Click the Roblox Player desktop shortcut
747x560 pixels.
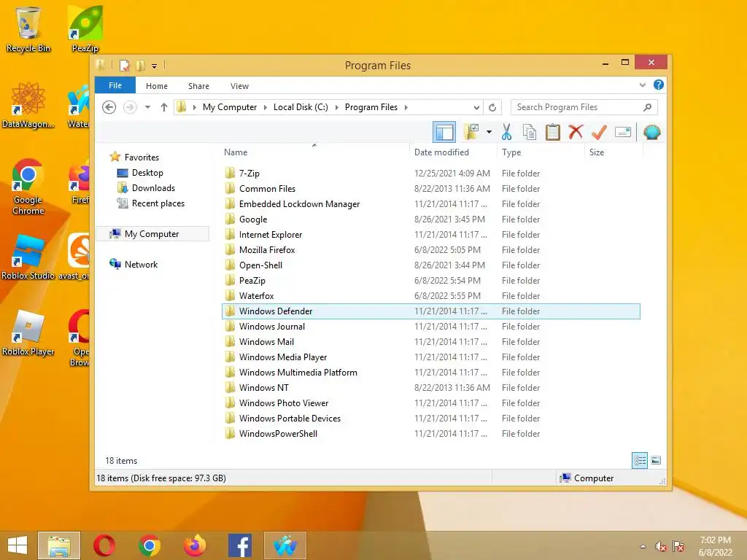pos(28,333)
